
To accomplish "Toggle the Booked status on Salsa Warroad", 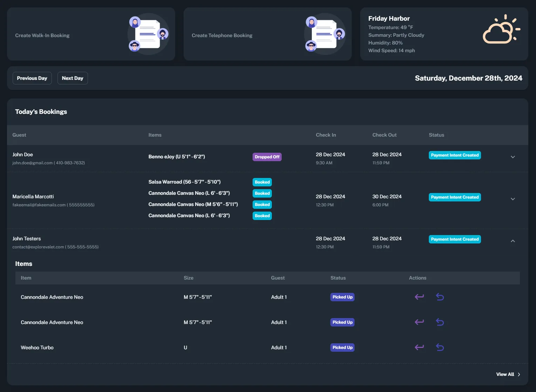I will (262, 182).
